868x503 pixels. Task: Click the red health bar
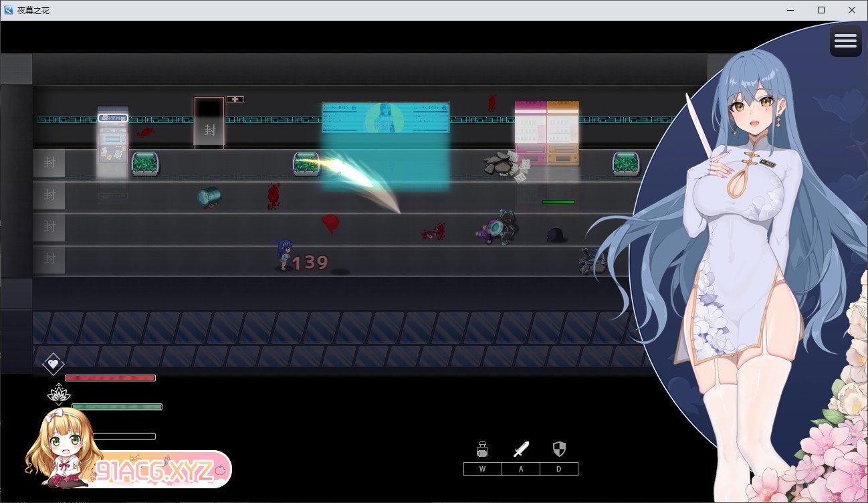(x=110, y=378)
